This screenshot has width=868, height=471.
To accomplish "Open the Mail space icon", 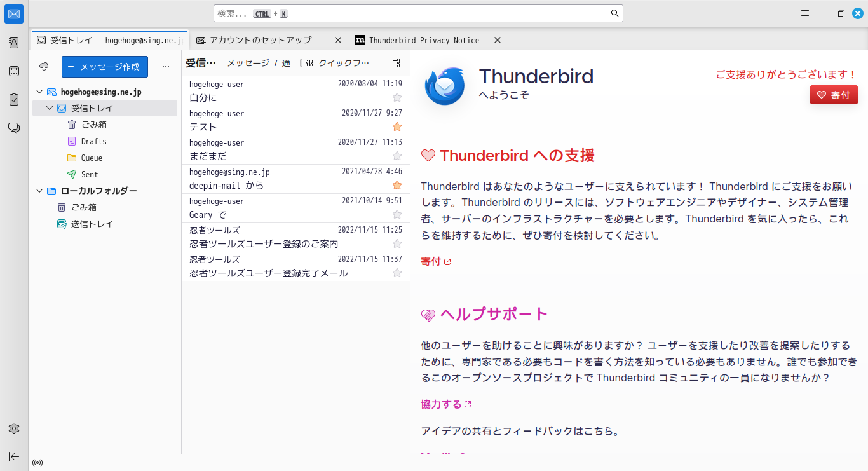I will (14, 13).
